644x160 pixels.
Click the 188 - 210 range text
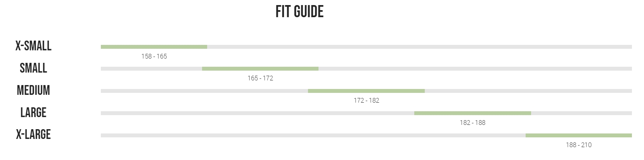point(579,145)
